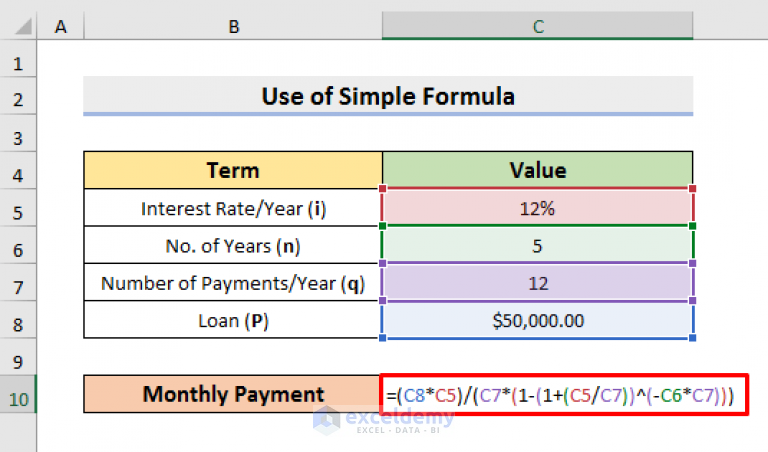Select row 10 header

(18, 394)
